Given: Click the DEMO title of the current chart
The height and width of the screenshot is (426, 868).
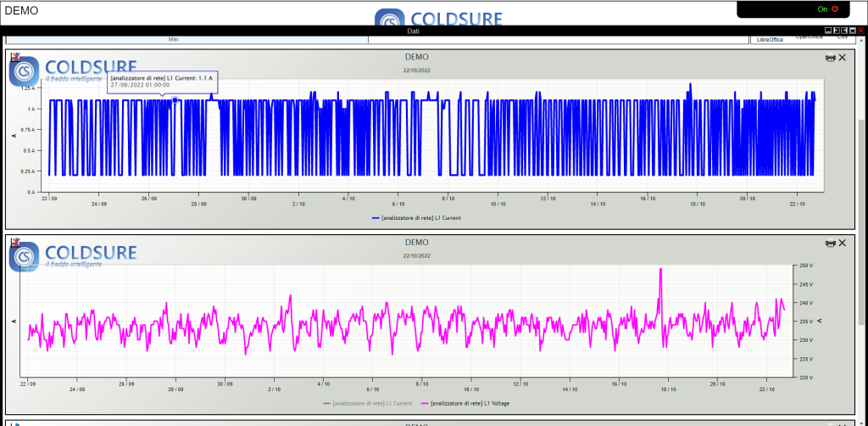Looking at the screenshot, I should click(416, 57).
